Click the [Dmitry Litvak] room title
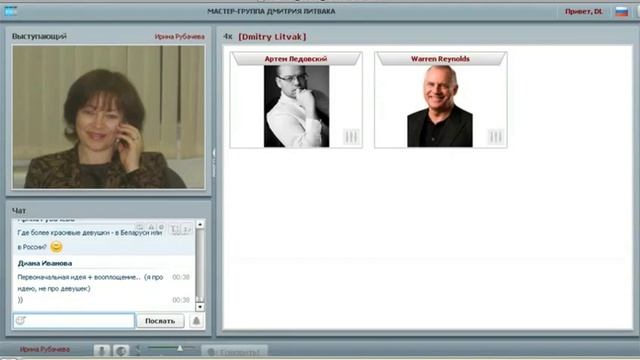This screenshot has height=360, width=640. [x=272, y=37]
